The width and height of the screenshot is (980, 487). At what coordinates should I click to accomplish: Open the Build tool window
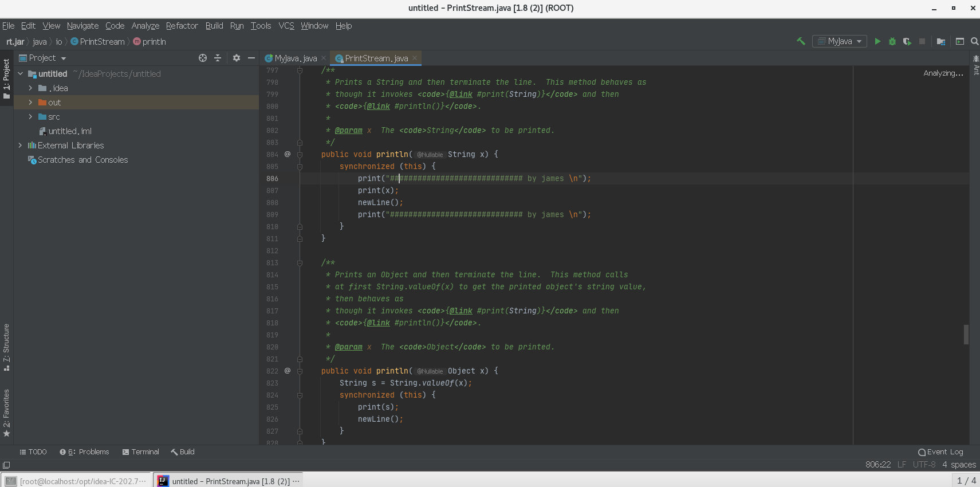pos(183,452)
